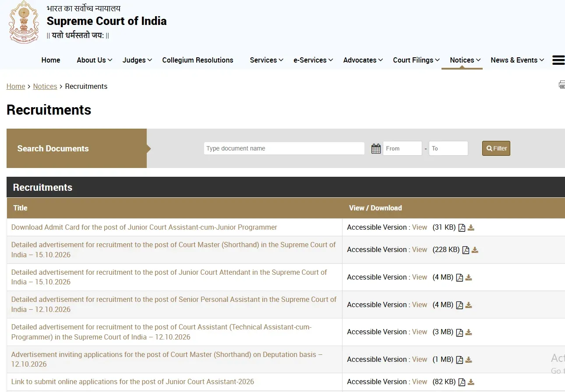Click PDF icon for Junior Programmer admit card
The width and height of the screenshot is (565, 392).
[x=462, y=227]
